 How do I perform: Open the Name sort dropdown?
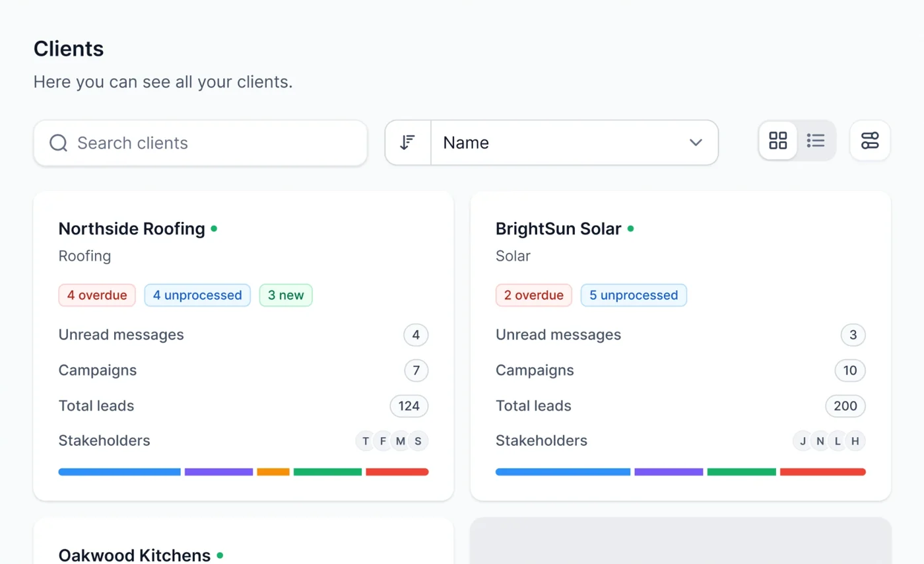pyautogui.click(x=574, y=143)
